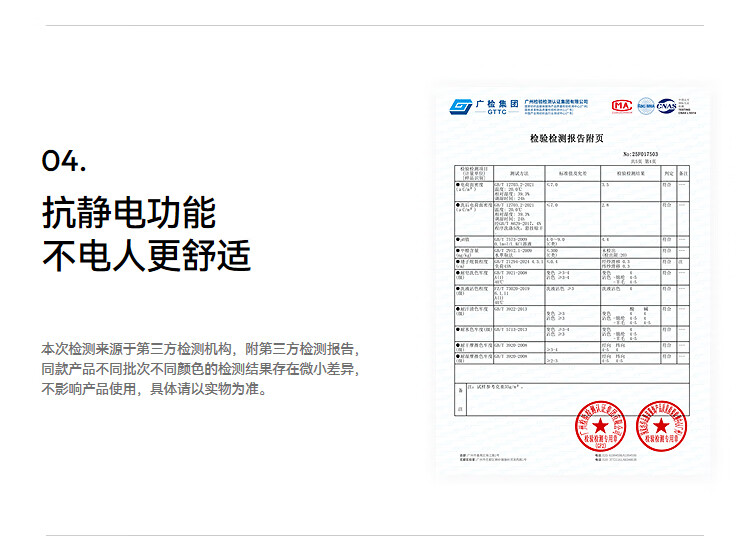This screenshot has height=536, width=750.
Task: Click the section number "04."
Action: pyautogui.click(x=64, y=161)
